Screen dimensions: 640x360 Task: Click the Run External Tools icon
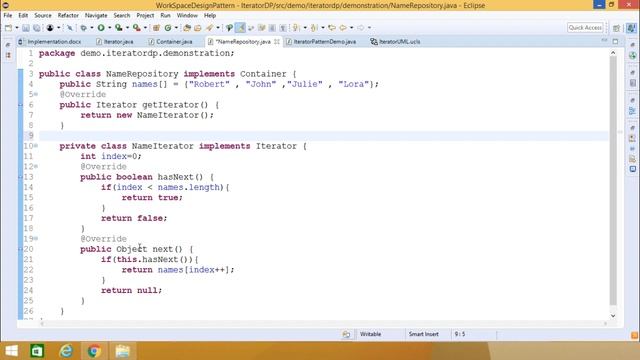click(137, 28)
